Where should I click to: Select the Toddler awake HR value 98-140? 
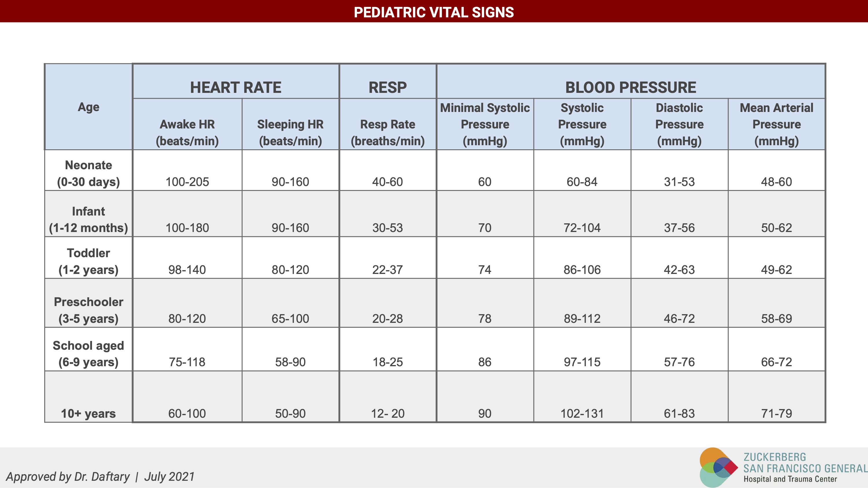click(187, 269)
